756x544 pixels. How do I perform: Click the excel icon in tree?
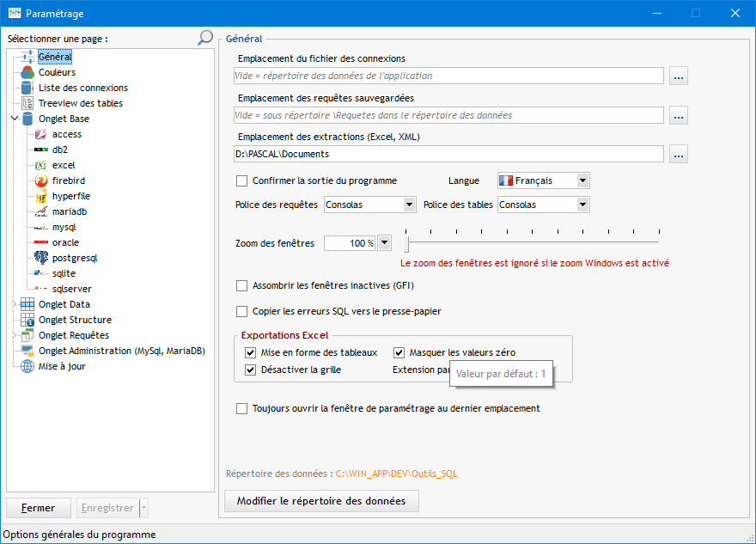tap(40, 165)
